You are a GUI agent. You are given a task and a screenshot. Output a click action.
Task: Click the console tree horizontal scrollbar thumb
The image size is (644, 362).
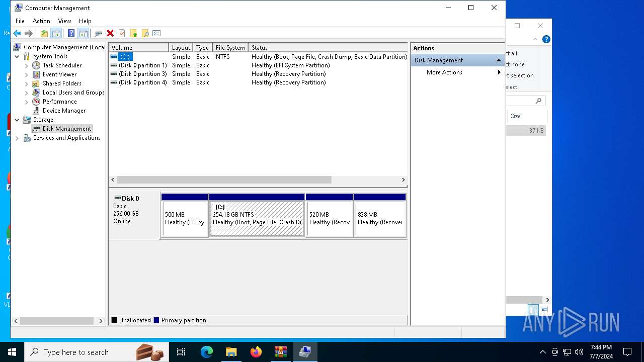(x=57, y=321)
